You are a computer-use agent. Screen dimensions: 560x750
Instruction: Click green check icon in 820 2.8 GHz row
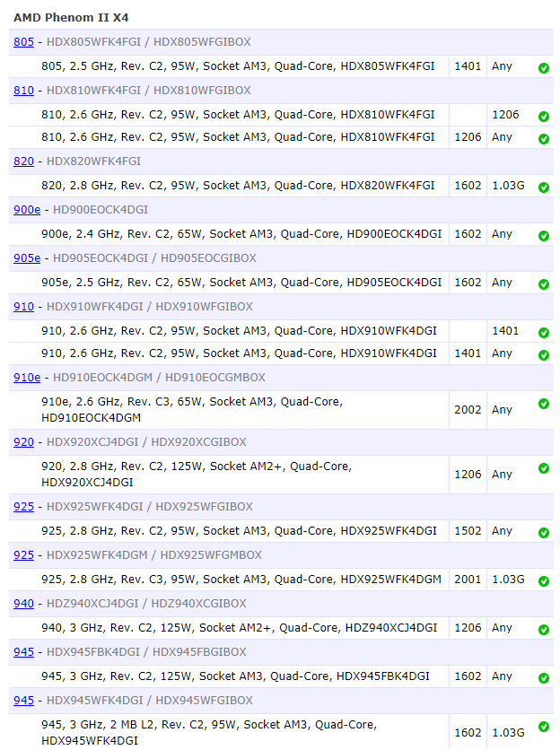click(544, 187)
